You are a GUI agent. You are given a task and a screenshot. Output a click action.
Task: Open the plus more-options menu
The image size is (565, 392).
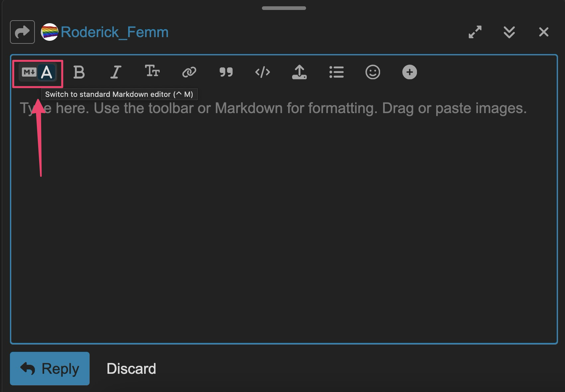[410, 72]
